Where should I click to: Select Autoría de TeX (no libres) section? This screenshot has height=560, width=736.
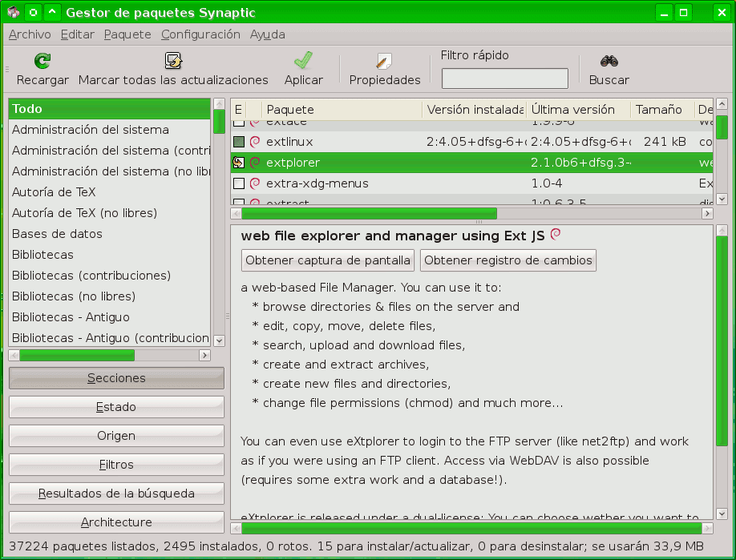click(109, 213)
